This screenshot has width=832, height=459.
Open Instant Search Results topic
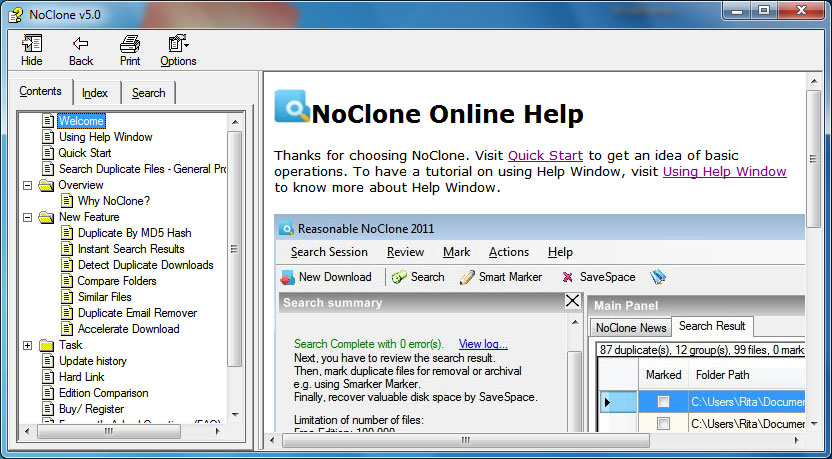coord(131,249)
